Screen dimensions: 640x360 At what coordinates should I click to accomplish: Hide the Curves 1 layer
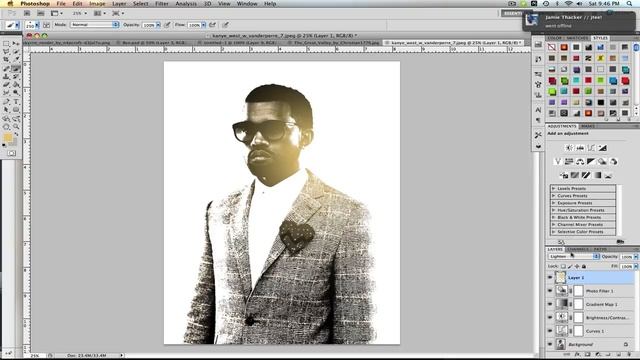550,331
